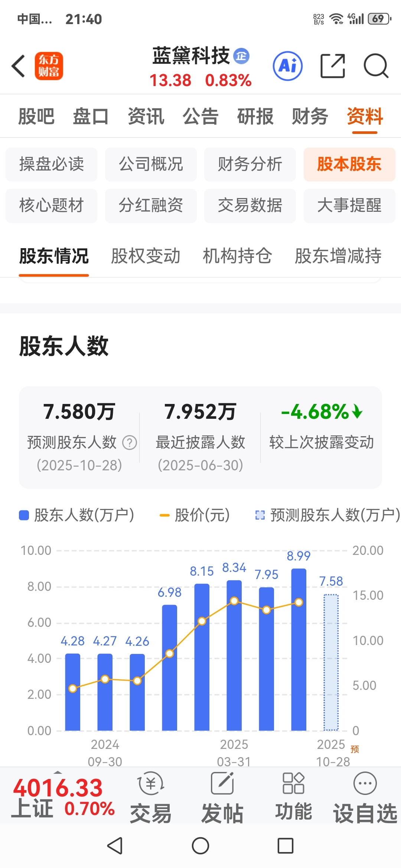Open the 操盘必读 section
Screen dimensions: 401x868
tap(52, 164)
